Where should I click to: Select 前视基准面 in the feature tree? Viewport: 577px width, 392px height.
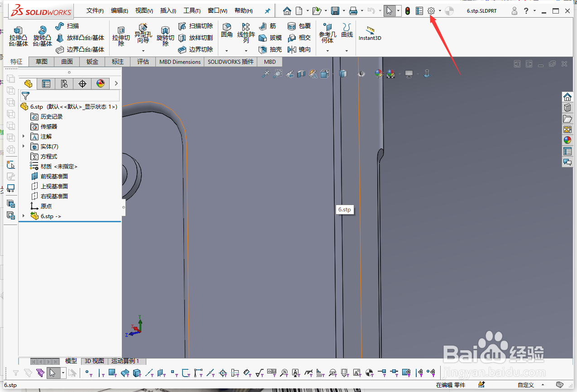pyautogui.click(x=49, y=176)
